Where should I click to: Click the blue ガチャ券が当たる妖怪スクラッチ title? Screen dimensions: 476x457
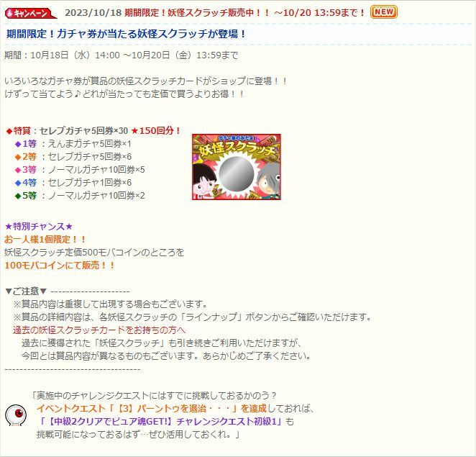pos(126,34)
